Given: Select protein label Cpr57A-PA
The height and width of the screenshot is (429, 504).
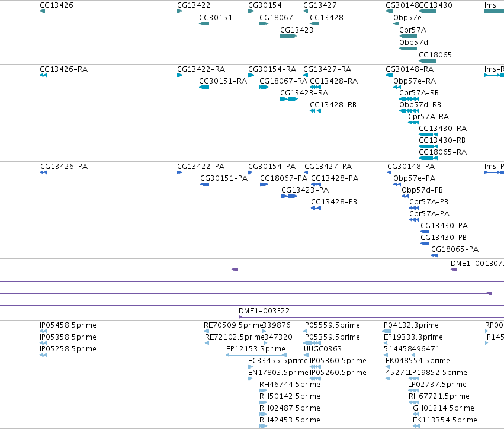Looking at the screenshot, I should (x=429, y=214).
